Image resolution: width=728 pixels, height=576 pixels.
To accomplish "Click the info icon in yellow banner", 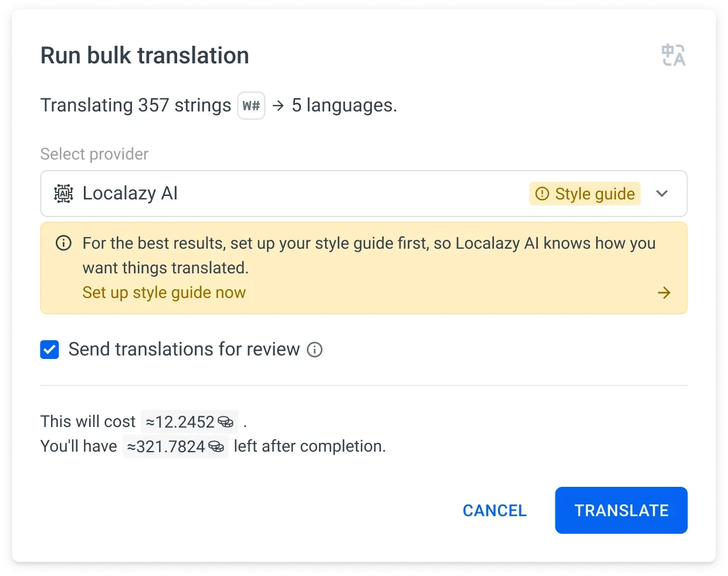I will tap(63, 243).
